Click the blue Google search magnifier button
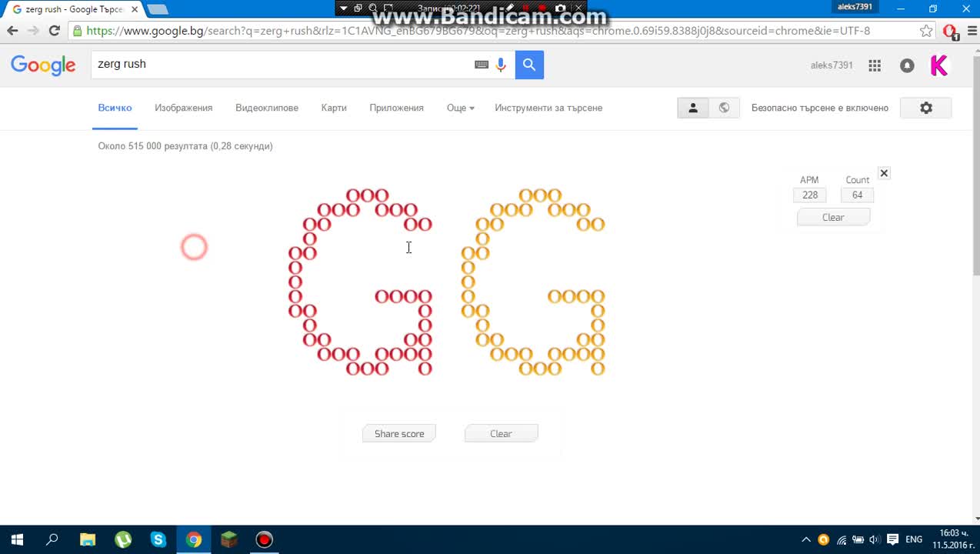Viewport: 980px width, 554px height. (x=529, y=65)
